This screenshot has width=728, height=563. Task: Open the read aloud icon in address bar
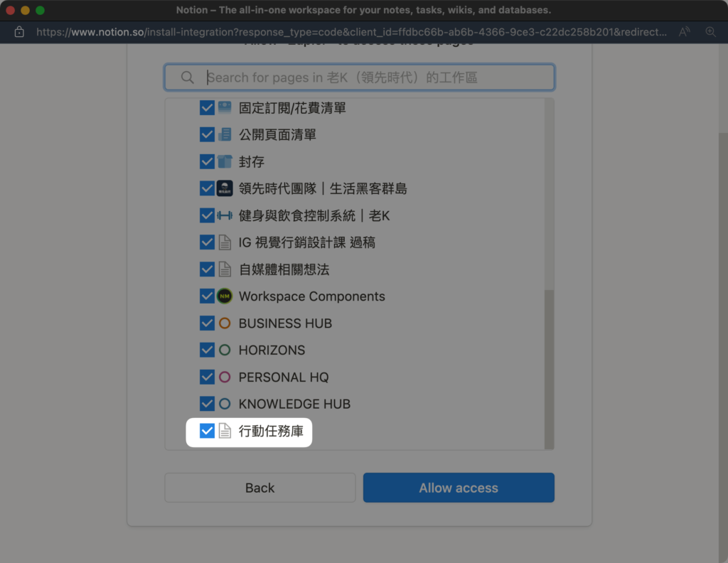pos(685,31)
